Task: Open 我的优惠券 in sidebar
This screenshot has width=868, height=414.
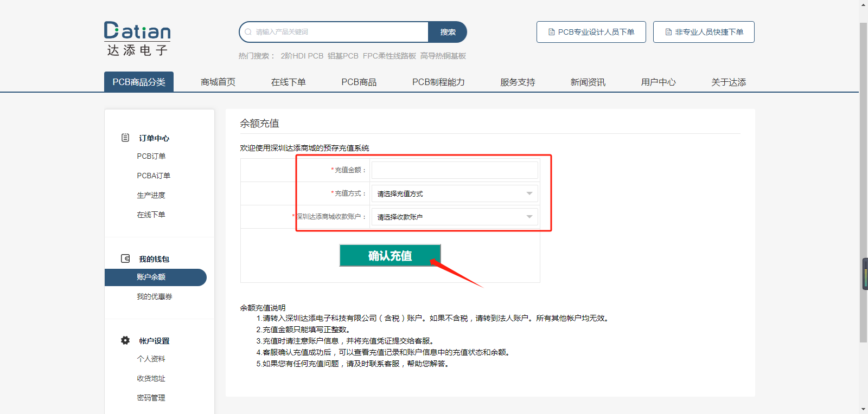Action: [x=155, y=296]
